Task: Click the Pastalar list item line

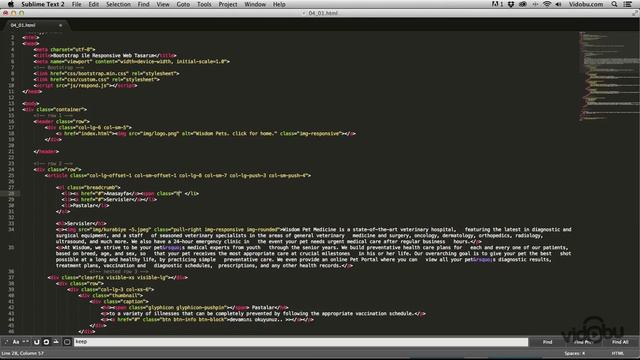Action: 85,205
